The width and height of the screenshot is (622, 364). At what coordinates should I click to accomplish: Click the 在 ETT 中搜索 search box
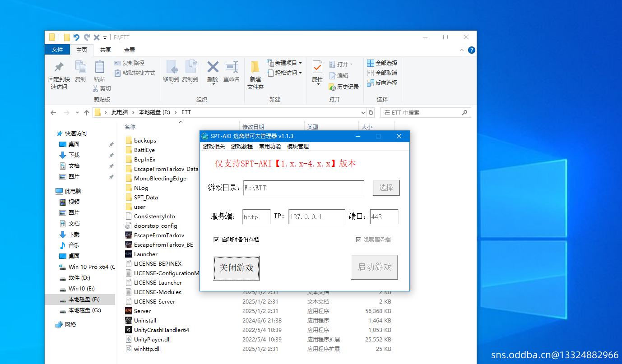click(425, 113)
